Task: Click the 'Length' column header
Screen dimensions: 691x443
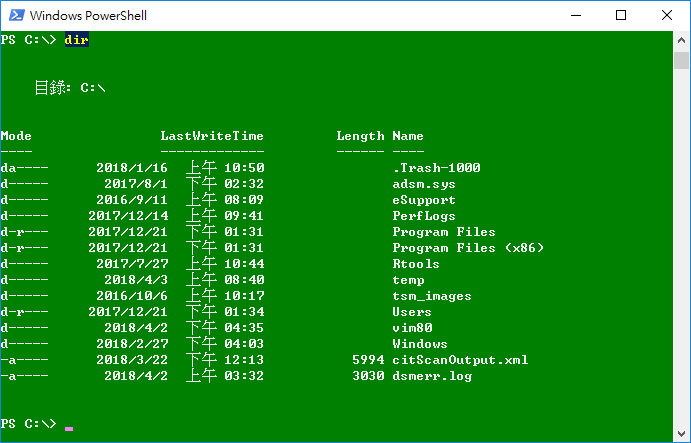Action: (360, 136)
